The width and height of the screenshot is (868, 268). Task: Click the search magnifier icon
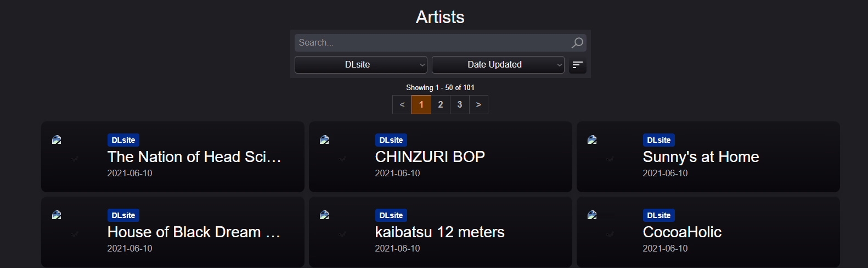577,43
